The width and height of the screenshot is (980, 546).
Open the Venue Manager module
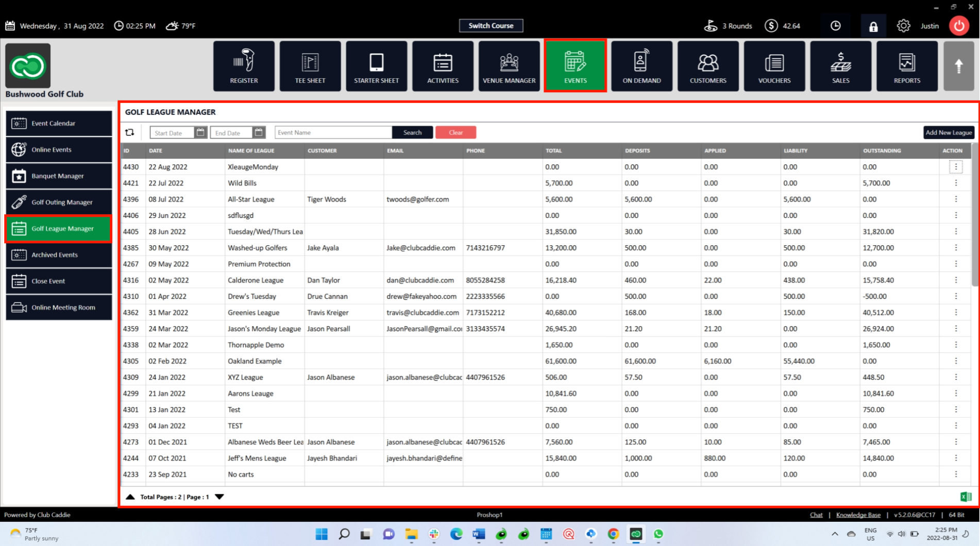(x=509, y=66)
